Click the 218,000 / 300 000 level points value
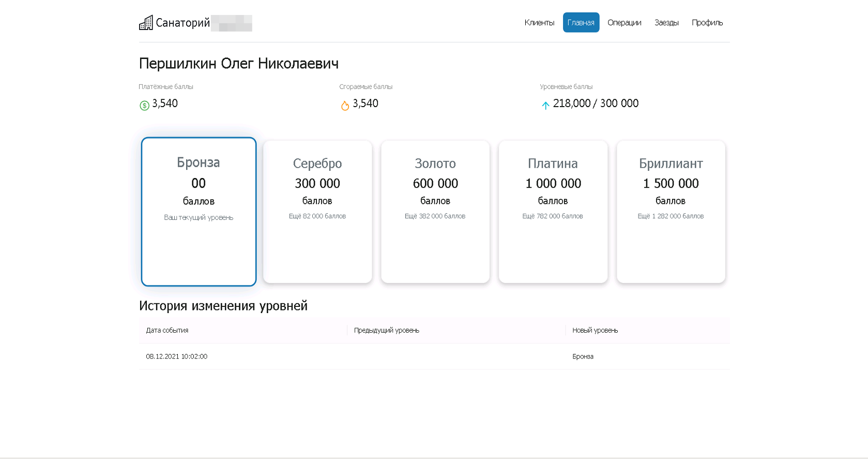This screenshot has height=459, width=868. (596, 103)
